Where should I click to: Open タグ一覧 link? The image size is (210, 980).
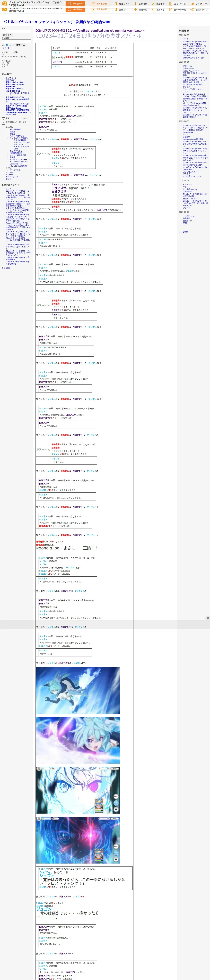(x=9, y=175)
